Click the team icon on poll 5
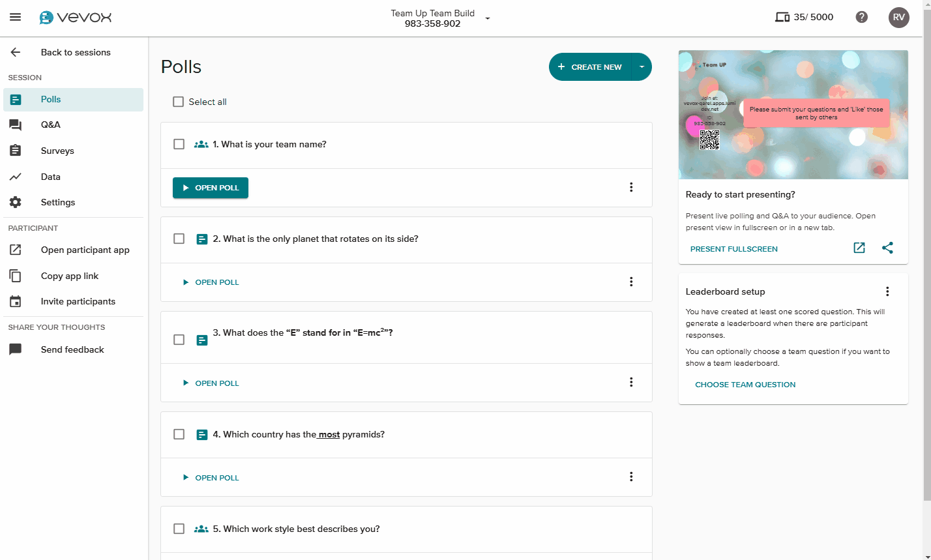The width and height of the screenshot is (931, 560). pos(201,529)
